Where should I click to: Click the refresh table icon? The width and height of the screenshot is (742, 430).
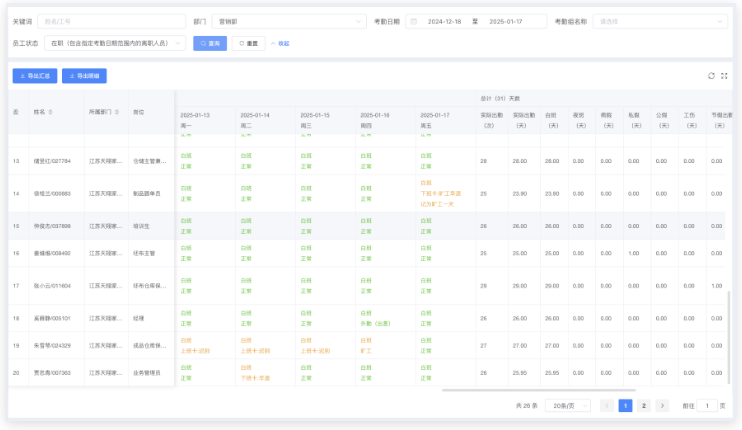711,75
